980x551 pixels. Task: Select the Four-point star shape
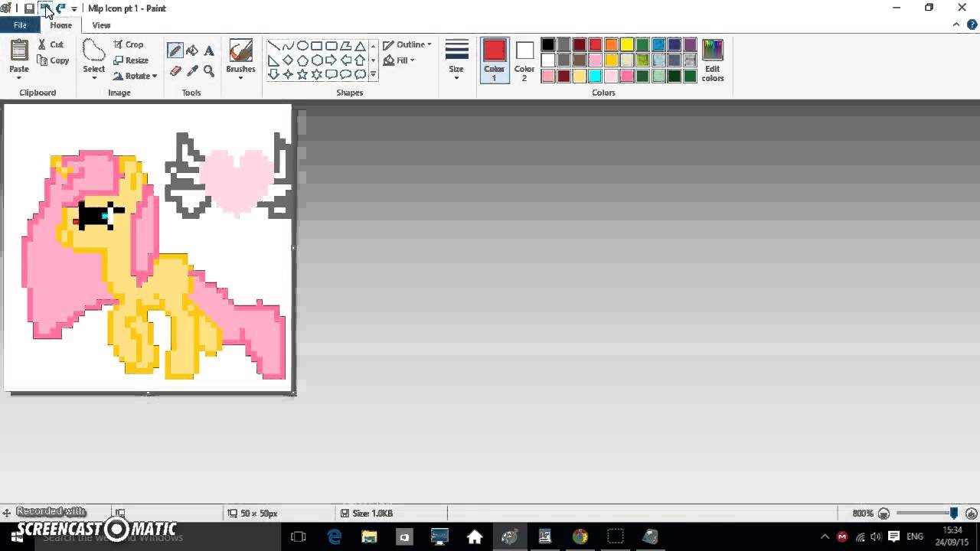coord(288,74)
